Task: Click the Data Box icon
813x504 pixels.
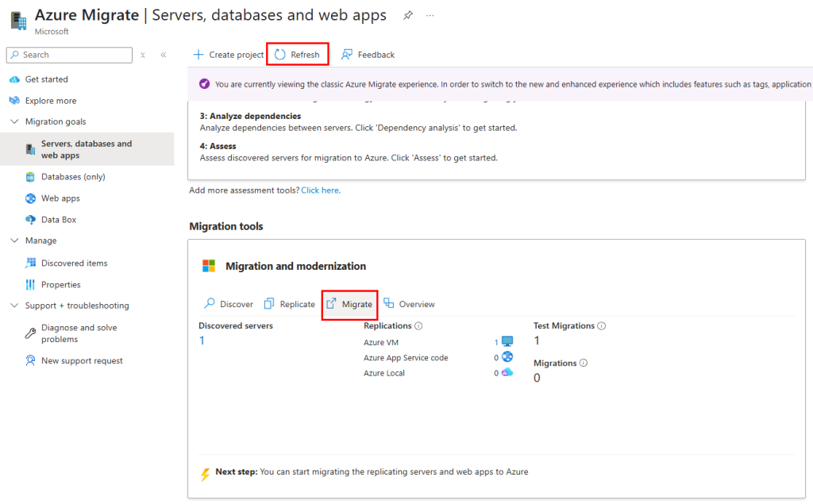Action: pyautogui.click(x=31, y=220)
